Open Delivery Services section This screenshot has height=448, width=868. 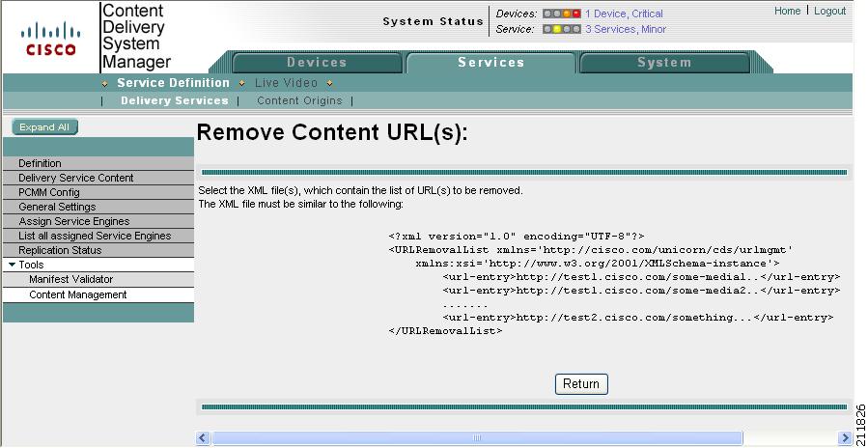tap(175, 100)
